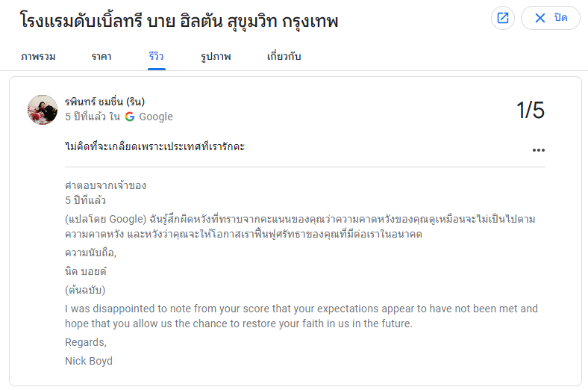Switch to the ภาพรวม tab
588x390 pixels.
click(x=38, y=56)
